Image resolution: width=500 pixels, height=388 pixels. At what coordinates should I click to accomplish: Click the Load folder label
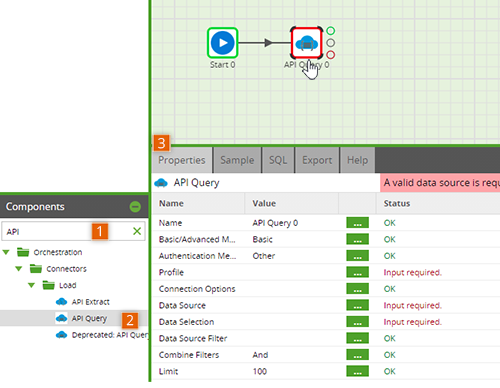pos(68,285)
